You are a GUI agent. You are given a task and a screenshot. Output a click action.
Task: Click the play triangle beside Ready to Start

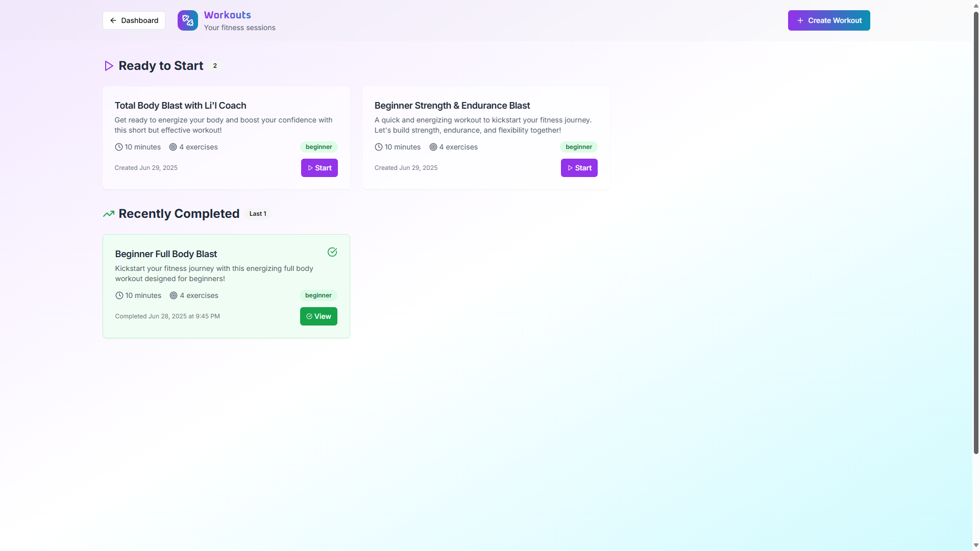pos(109,66)
